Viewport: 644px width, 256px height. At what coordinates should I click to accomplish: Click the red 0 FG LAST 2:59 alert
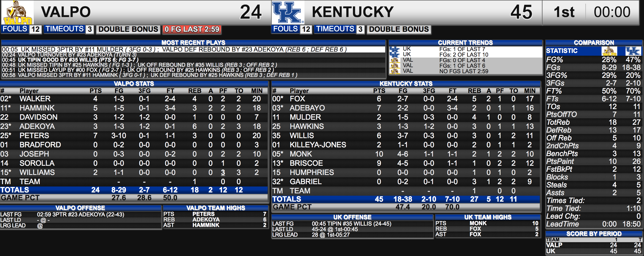192,29
